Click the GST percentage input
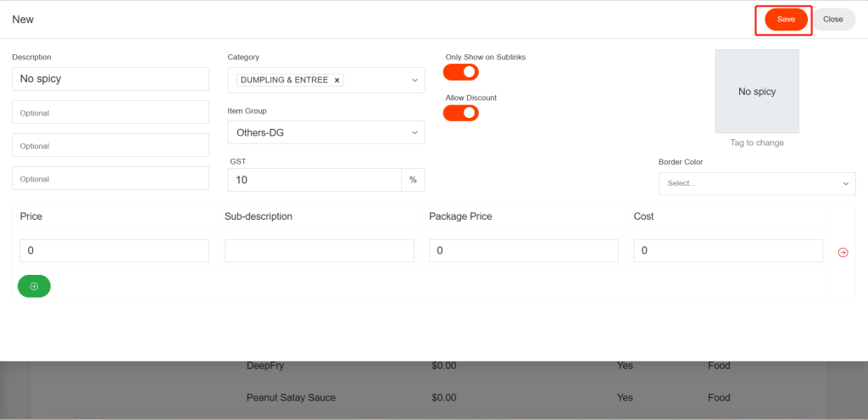Screen dimensions: 868x420 [x=314, y=180]
